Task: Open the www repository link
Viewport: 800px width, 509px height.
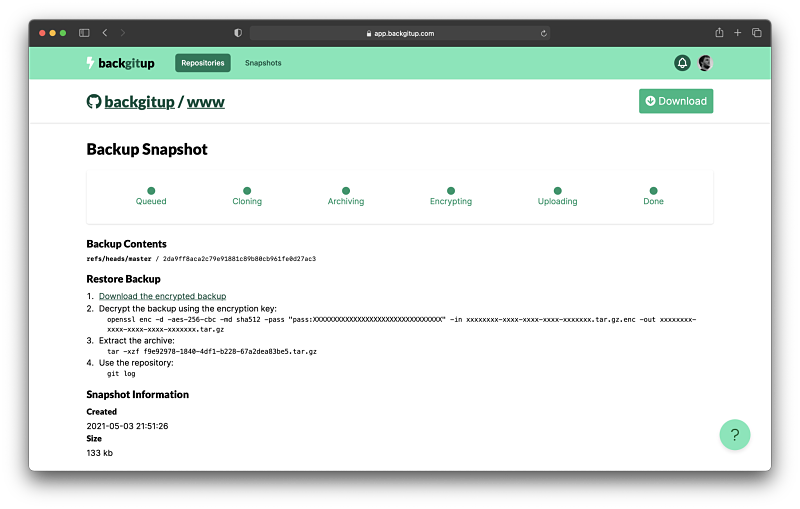Action: [x=206, y=102]
